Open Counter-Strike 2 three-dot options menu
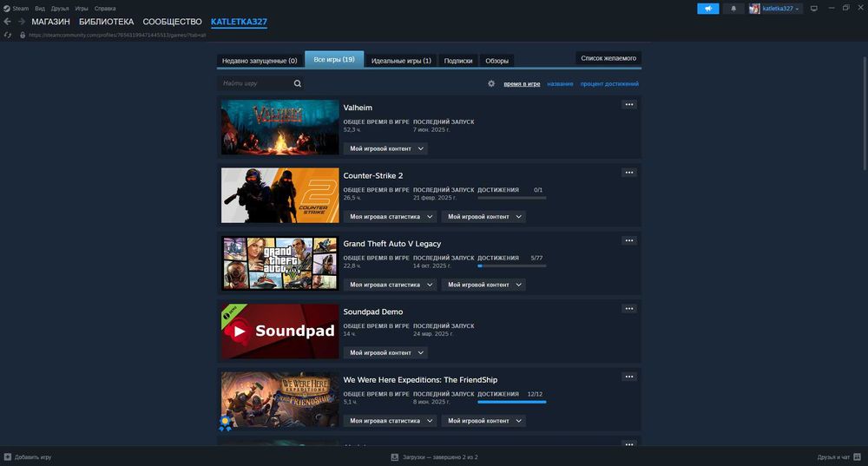The width and height of the screenshot is (868, 466). 628,173
